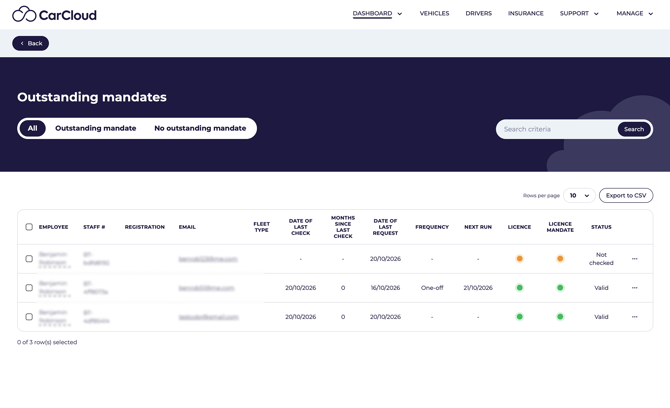Tick checkbox for the last table row

pos(29,317)
